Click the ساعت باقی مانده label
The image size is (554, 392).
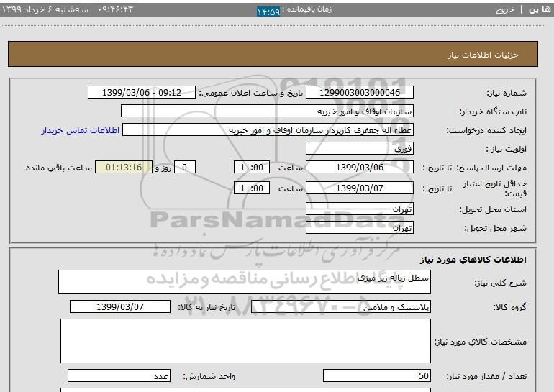(x=59, y=168)
